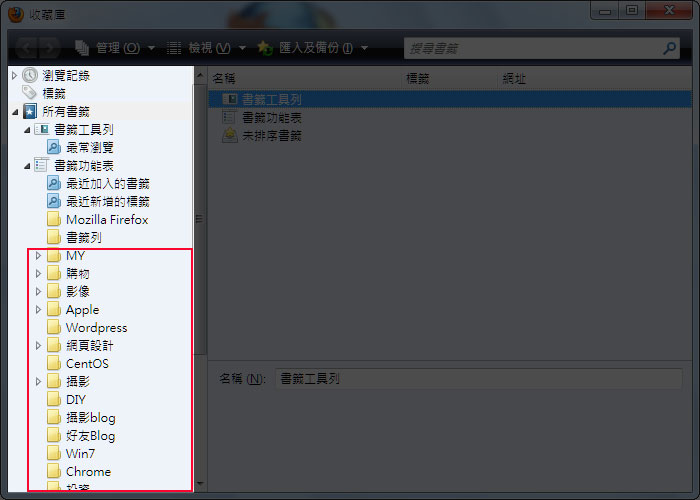This screenshot has width=700, height=500.
Task: Select the 書籤列 folder icon
Action: coord(54,237)
